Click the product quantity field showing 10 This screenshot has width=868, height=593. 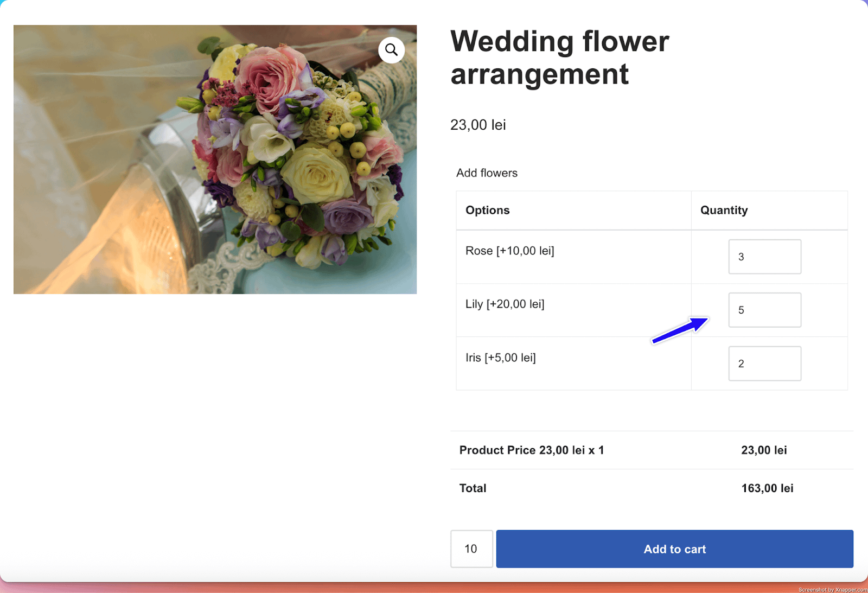coord(471,549)
